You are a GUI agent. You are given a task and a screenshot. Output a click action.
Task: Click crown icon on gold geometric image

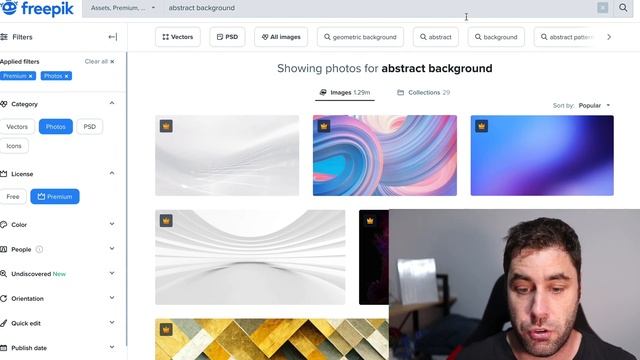pyautogui.click(x=166, y=329)
